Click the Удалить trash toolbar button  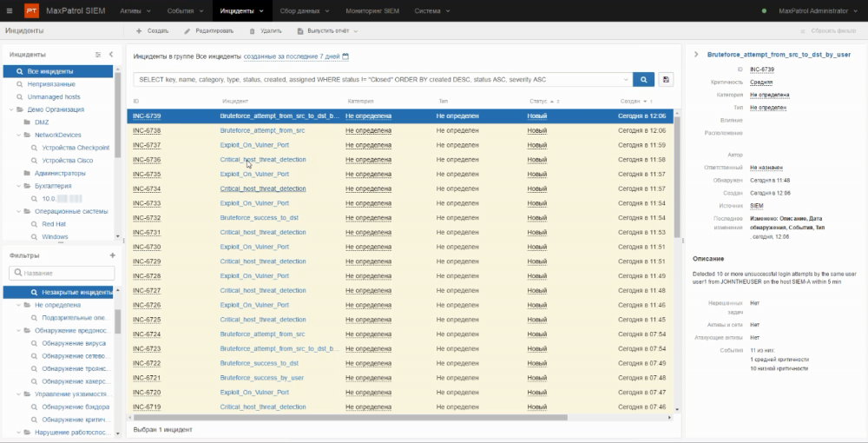[265, 30]
